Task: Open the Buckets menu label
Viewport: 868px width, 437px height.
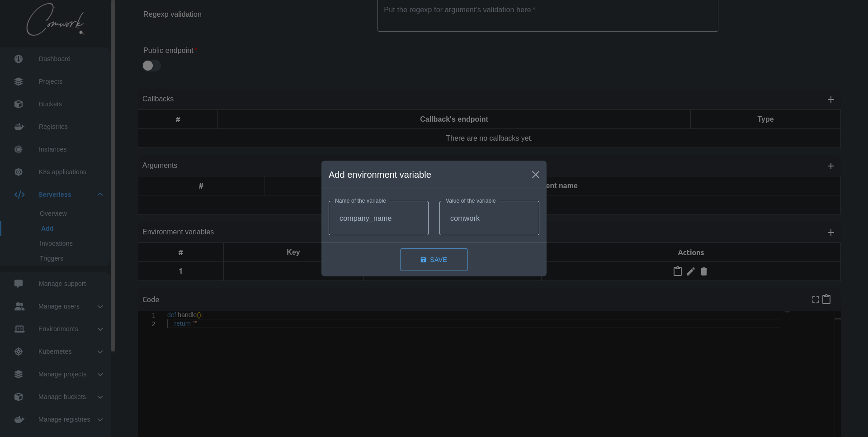Action: 50,104
